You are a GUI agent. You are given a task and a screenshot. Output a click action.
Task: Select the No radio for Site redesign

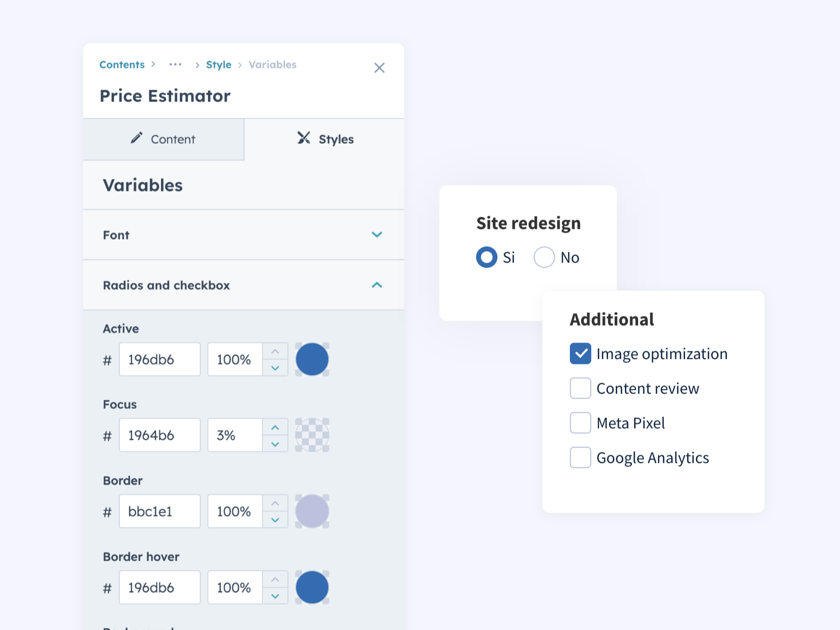click(x=544, y=257)
